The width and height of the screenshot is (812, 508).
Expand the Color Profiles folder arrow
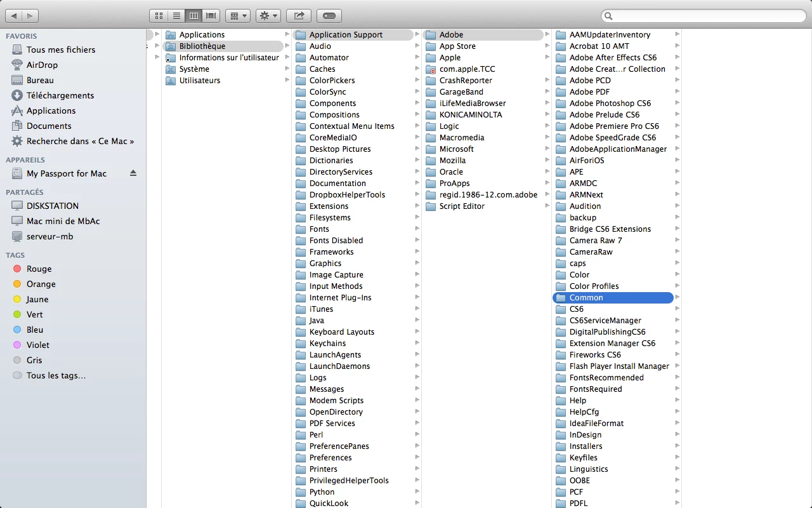[678, 286]
